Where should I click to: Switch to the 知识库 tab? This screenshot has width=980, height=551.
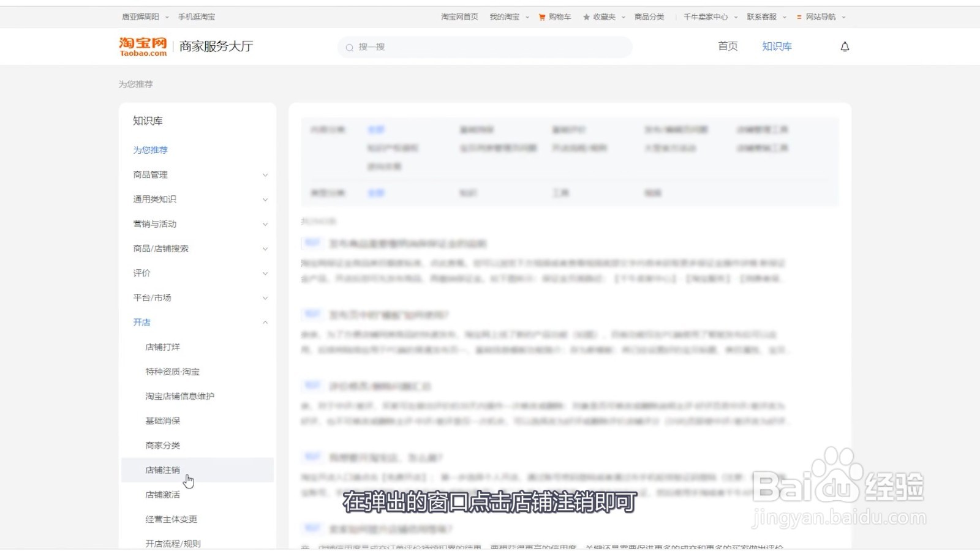tap(777, 47)
